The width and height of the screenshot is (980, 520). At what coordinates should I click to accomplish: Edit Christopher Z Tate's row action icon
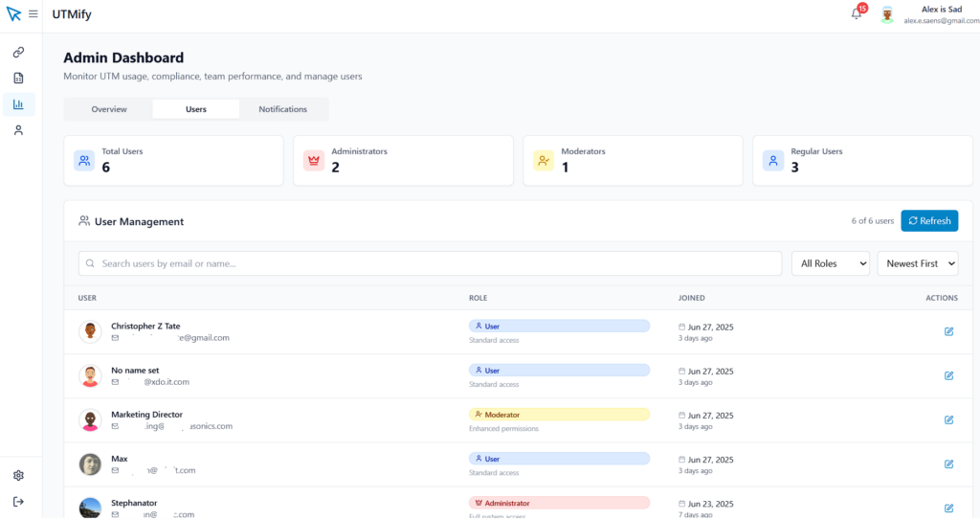point(948,331)
